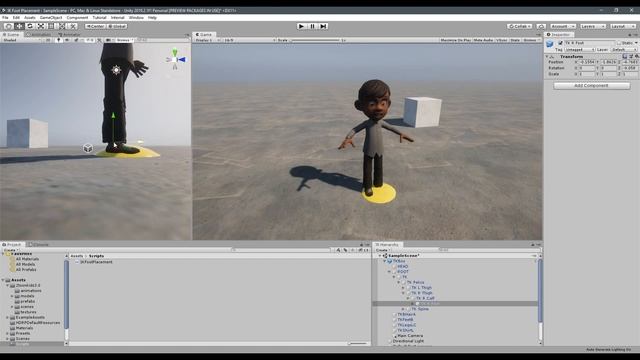Select the Move tool in toolbar

(19, 26)
